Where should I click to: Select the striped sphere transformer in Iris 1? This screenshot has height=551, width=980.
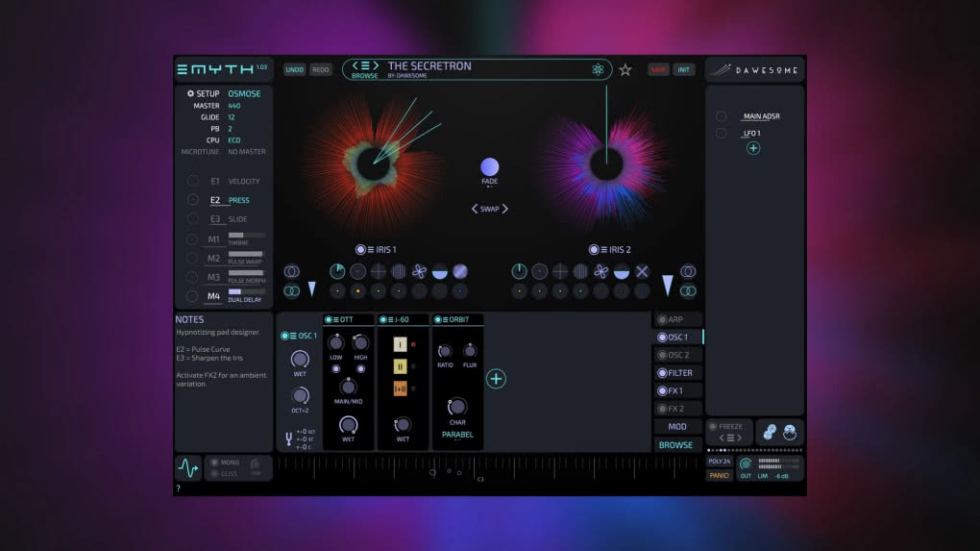pos(460,271)
